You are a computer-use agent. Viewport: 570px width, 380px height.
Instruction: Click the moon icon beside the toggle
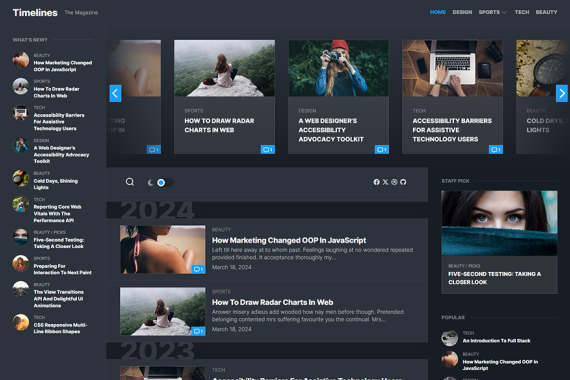point(150,183)
